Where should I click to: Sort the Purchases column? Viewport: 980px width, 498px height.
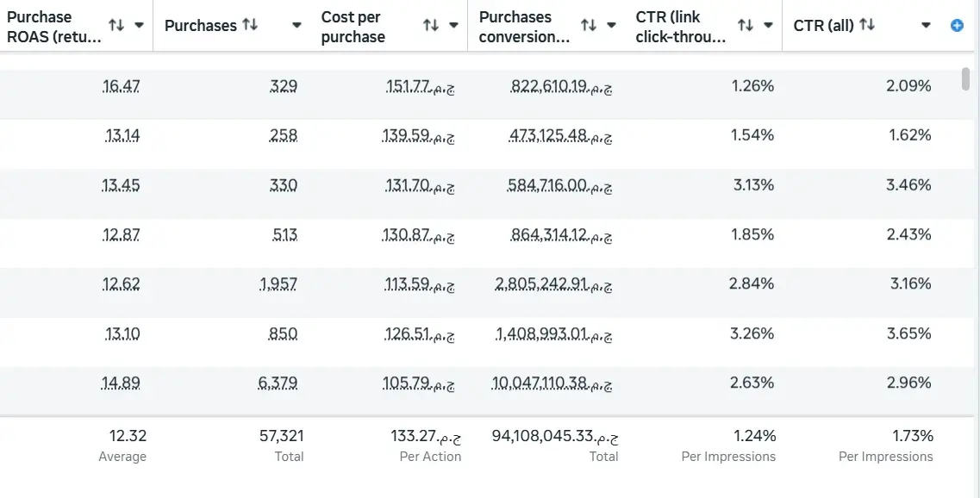250,25
